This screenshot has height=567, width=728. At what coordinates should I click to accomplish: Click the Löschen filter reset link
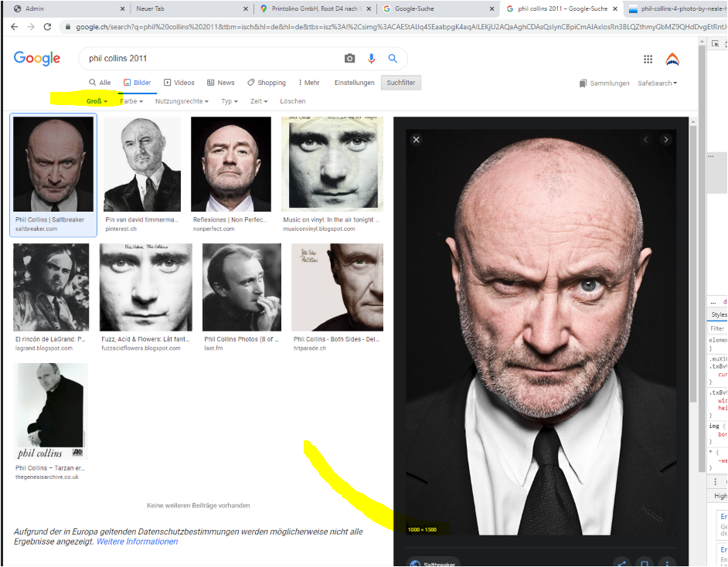coord(292,101)
